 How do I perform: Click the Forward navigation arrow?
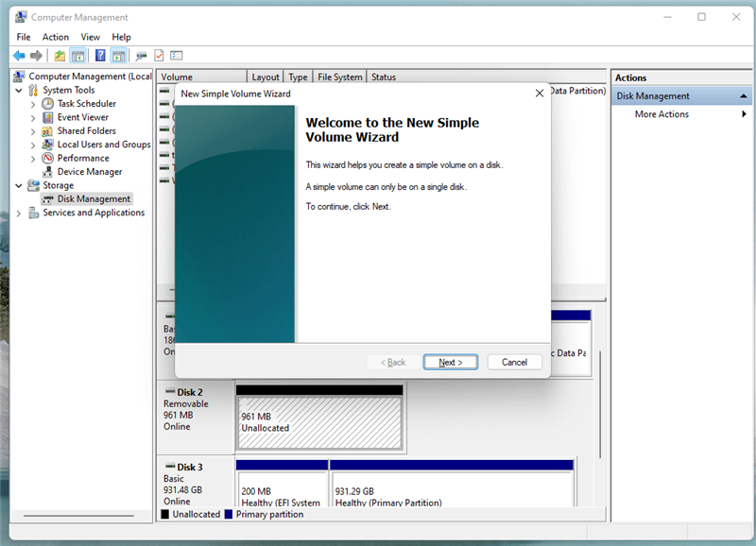point(35,55)
